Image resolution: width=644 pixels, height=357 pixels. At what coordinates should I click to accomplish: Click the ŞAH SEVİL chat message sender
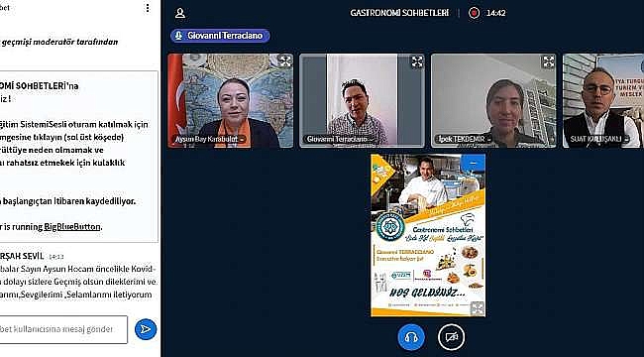tap(22, 256)
